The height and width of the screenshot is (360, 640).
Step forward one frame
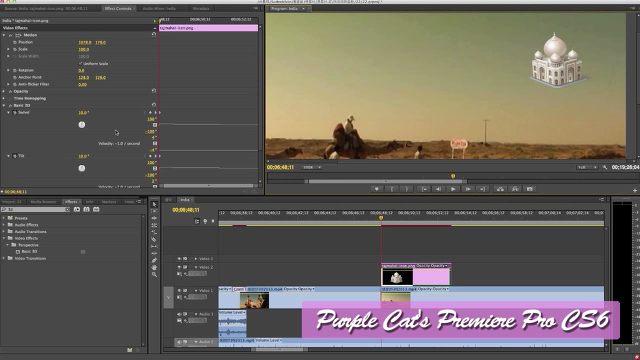(468, 189)
